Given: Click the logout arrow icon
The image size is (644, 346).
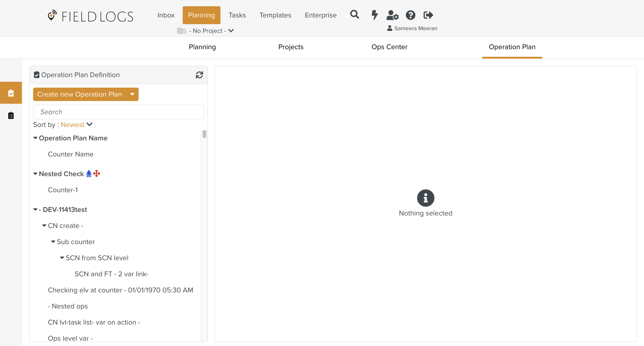Looking at the screenshot, I should (428, 15).
